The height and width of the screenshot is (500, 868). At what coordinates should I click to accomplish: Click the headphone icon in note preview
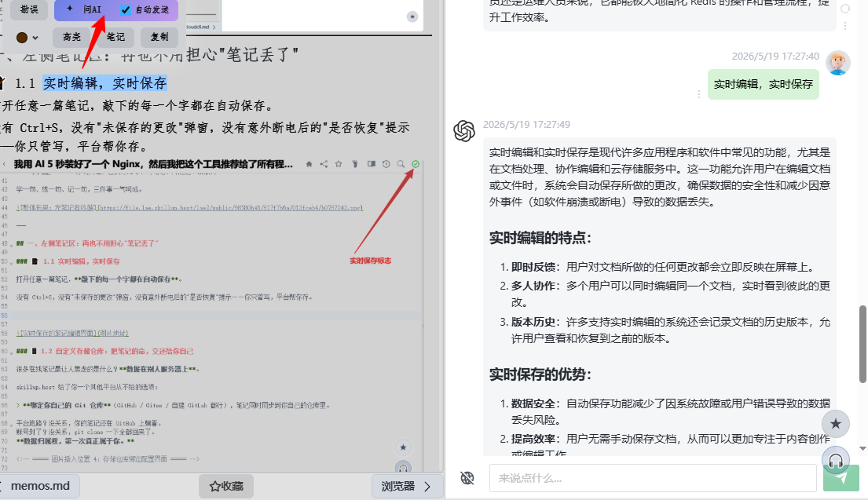(x=403, y=467)
